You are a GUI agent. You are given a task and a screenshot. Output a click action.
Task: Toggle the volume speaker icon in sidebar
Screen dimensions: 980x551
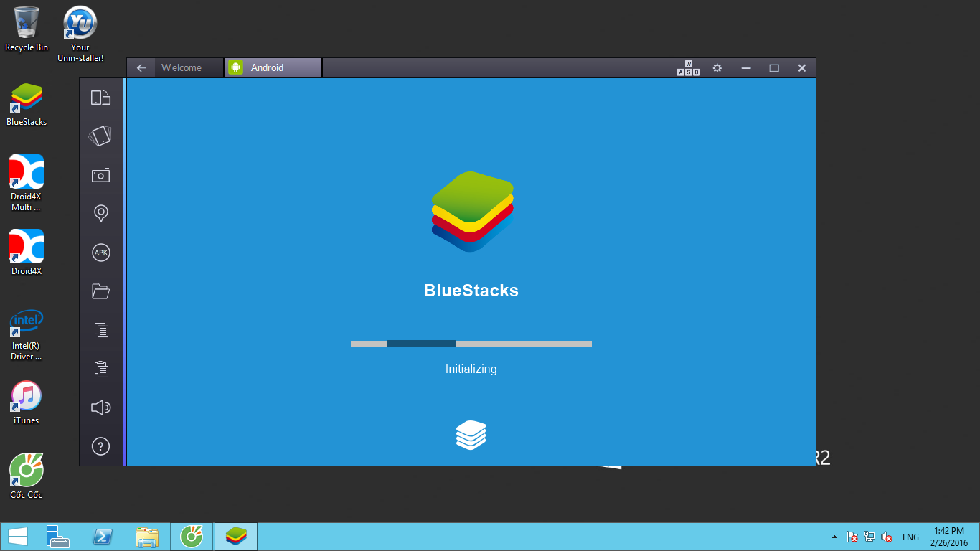click(x=100, y=408)
